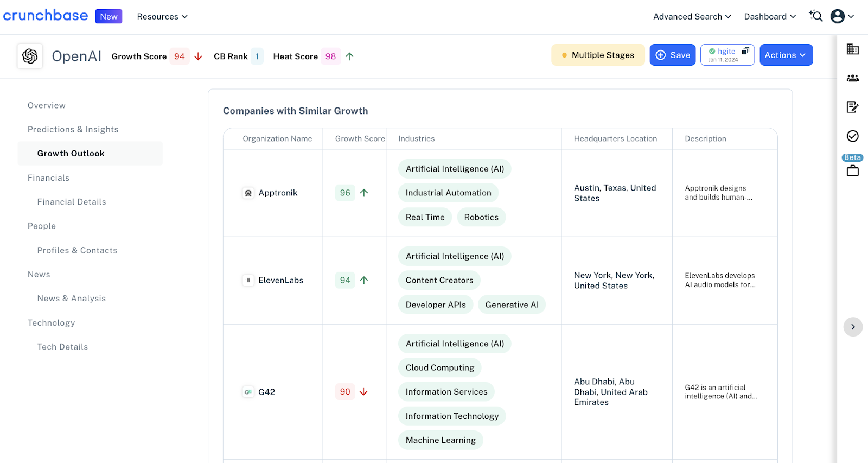The width and height of the screenshot is (868, 463).
Task: Select the Robotics industry tag
Action: point(481,217)
